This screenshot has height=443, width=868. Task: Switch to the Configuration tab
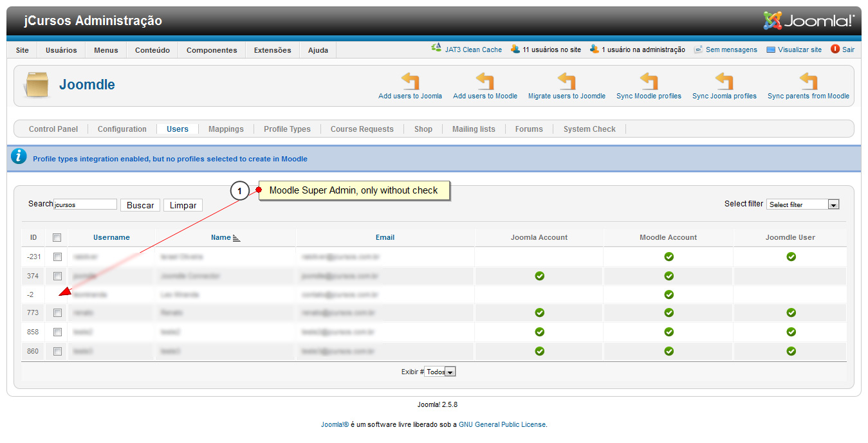pyautogui.click(x=122, y=129)
